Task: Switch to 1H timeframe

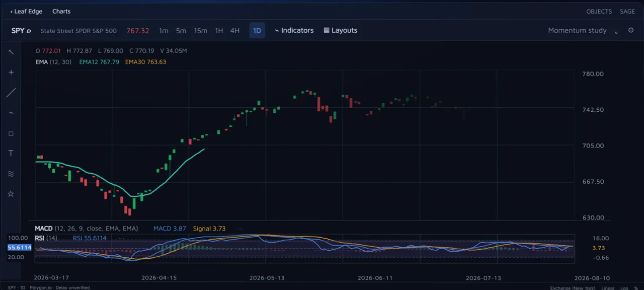Action: click(x=219, y=31)
